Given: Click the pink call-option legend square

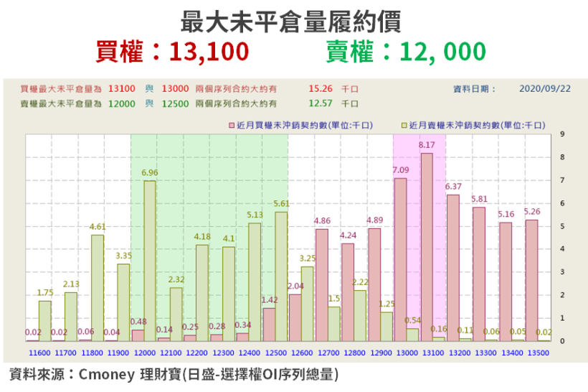Looking at the screenshot, I should click(232, 126).
